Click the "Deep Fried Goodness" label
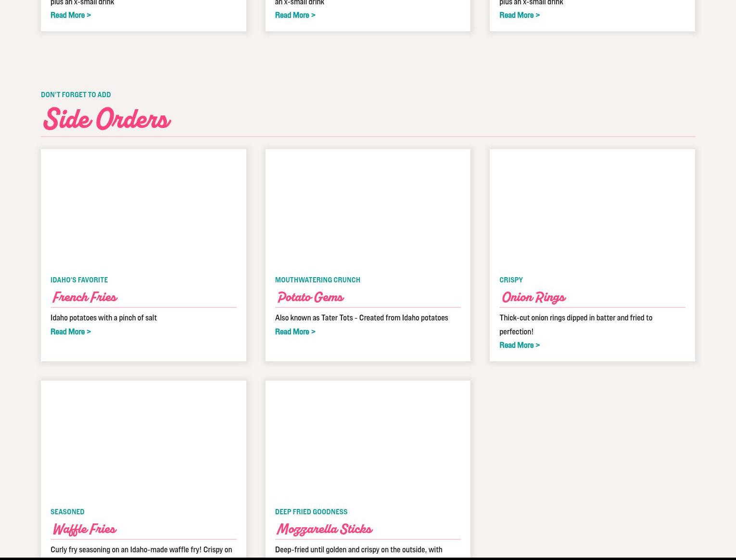 point(311,512)
